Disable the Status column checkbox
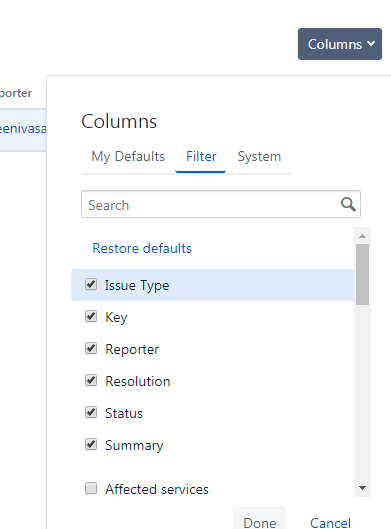This screenshot has height=529, width=391. coord(91,412)
